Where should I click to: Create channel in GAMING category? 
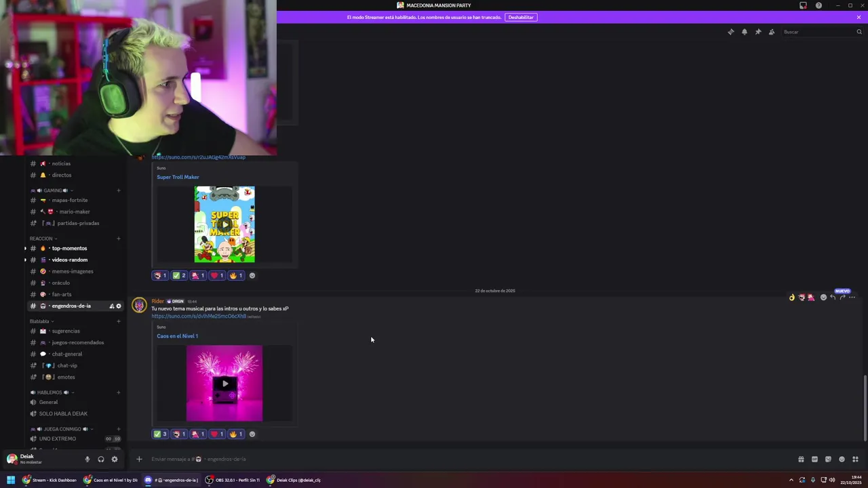(x=119, y=190)
